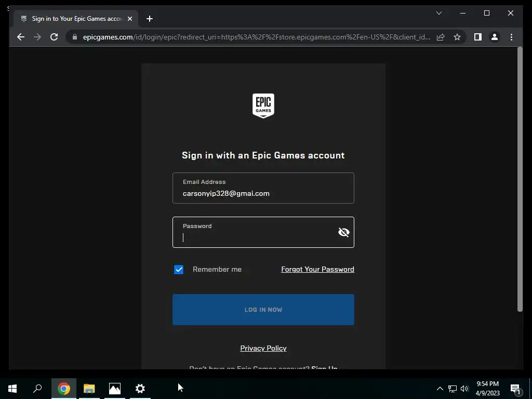
Task: Open the browser side panel icon
Action: [478, 37]
